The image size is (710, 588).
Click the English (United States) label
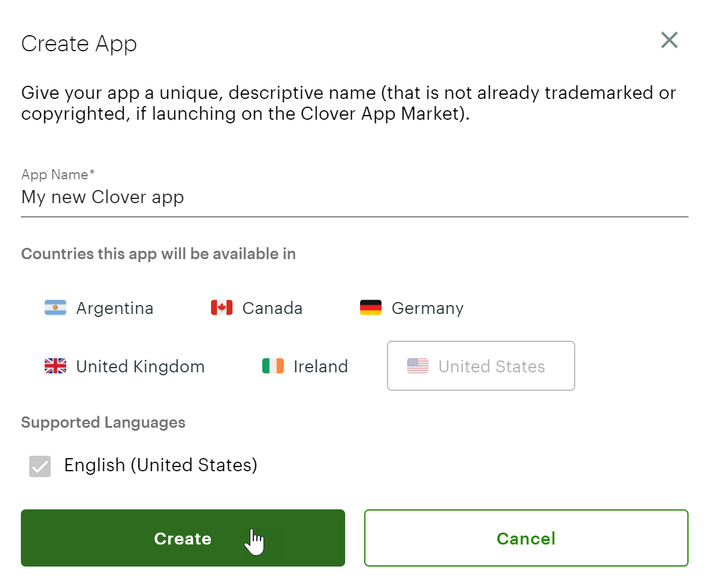pos(161,465)
